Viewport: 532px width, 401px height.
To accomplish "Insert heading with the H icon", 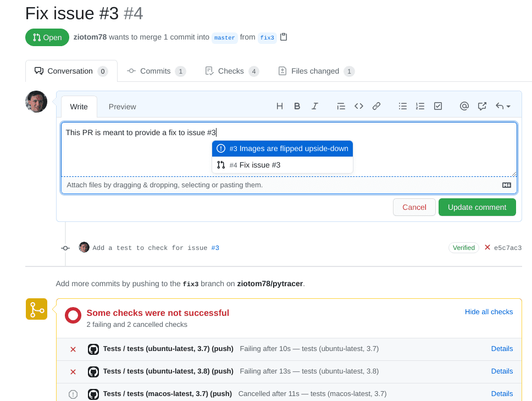I will 280,107.
